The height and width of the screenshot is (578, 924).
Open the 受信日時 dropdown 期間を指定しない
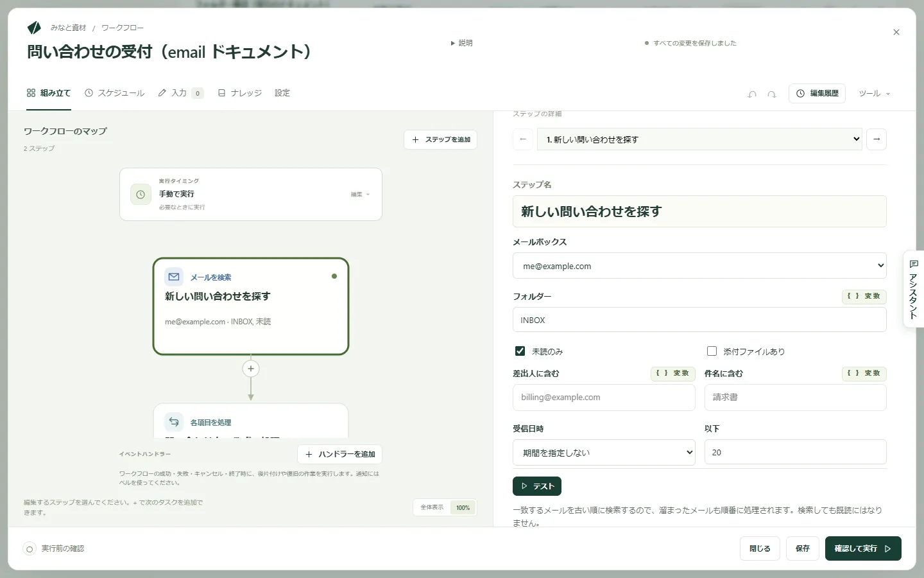tap(604, 453)
